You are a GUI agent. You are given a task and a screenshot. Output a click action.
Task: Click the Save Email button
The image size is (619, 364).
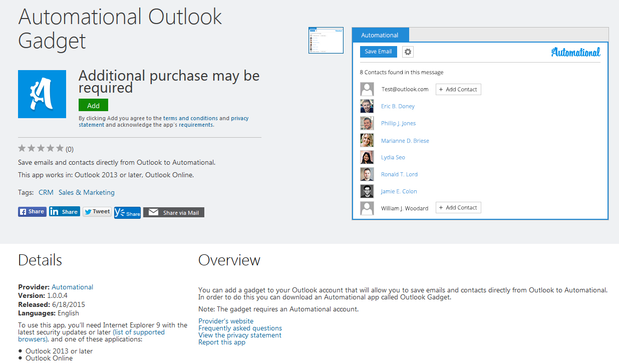pos(378,52)
